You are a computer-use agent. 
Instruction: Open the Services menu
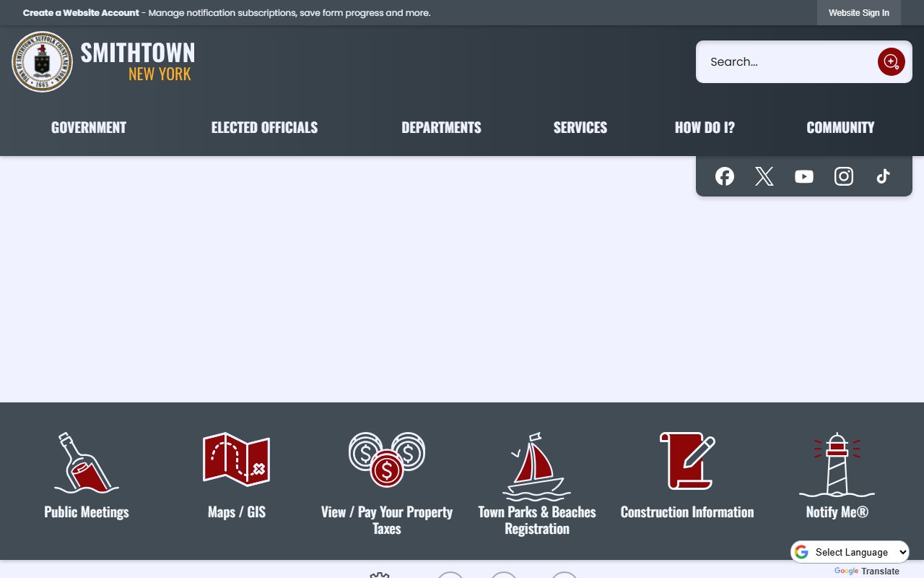(x=580, y=127)
